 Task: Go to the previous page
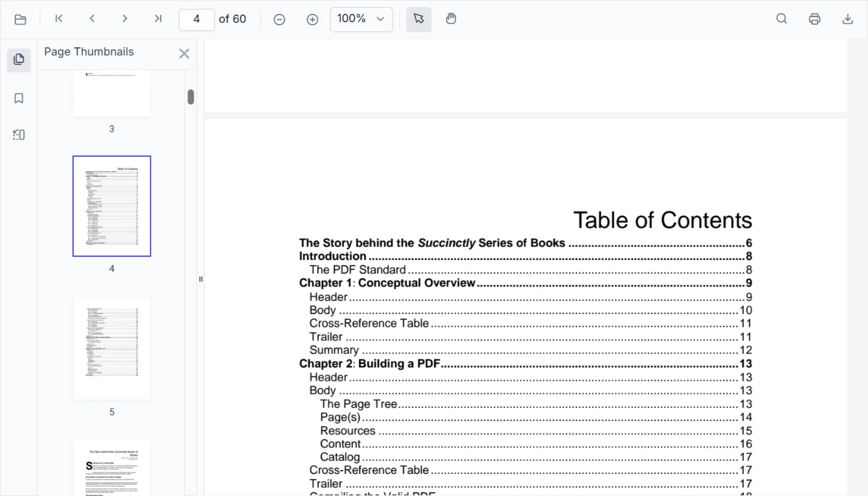point(92,19)
